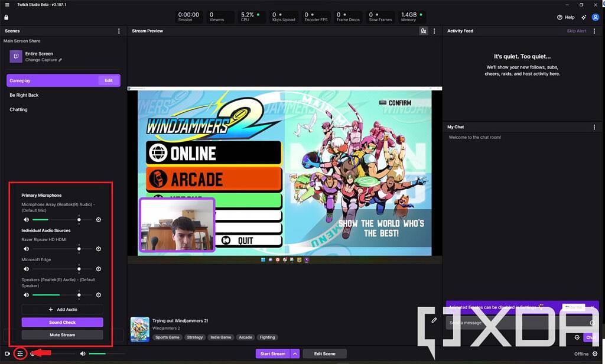Open the audio mixer sliders icon
605x364 pixels.
[x=20, y=353]
